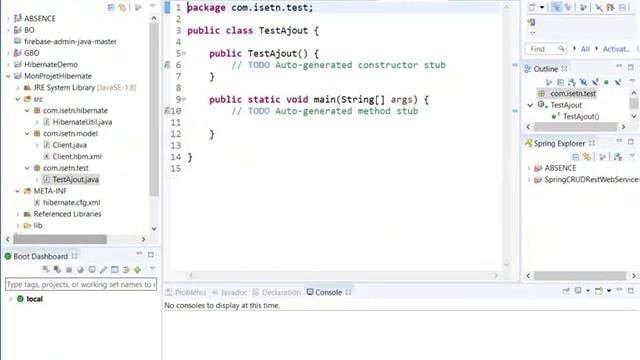Click Boot Dashboard stop icon
This screenshot has height=360, width=640.
point(69,270)
